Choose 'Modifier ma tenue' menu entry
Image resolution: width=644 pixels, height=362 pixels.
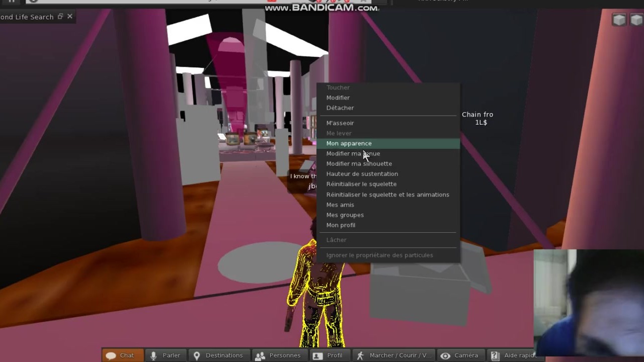(353, 154)
